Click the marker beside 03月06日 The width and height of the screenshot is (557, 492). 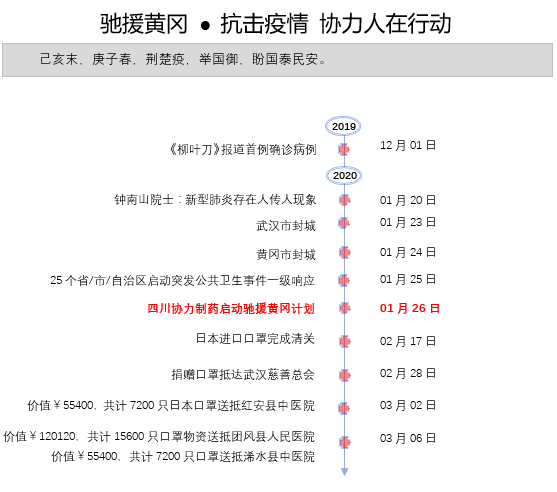(x=344, y=442)
